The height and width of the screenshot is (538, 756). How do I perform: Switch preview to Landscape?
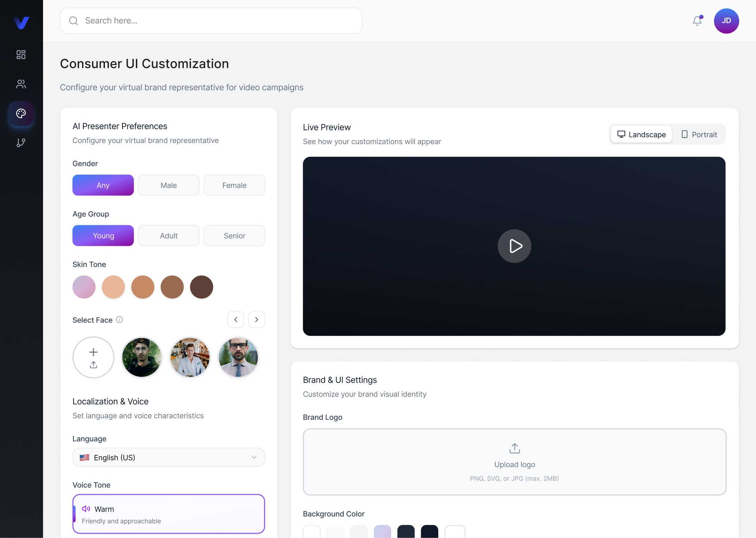641,135
